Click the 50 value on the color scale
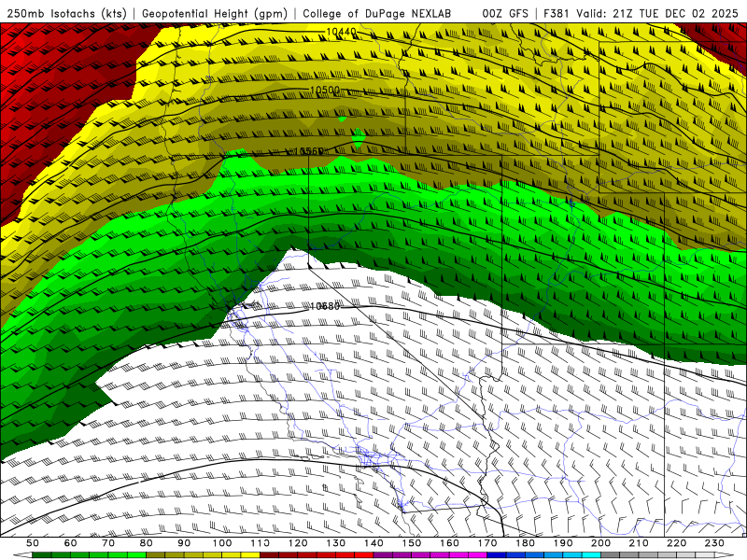Viewport: 747px width, 560px height. (33, 543)
